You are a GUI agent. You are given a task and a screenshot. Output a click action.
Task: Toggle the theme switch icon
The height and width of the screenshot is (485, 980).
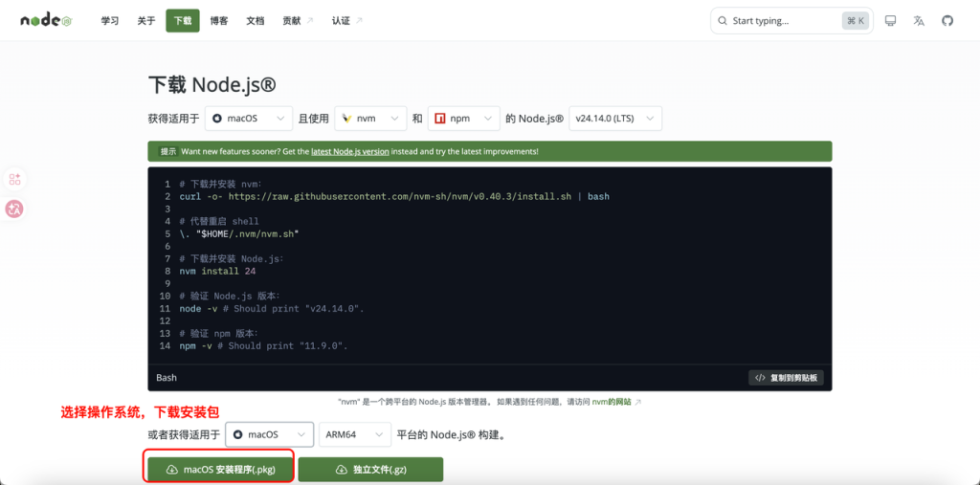point(890,20)
